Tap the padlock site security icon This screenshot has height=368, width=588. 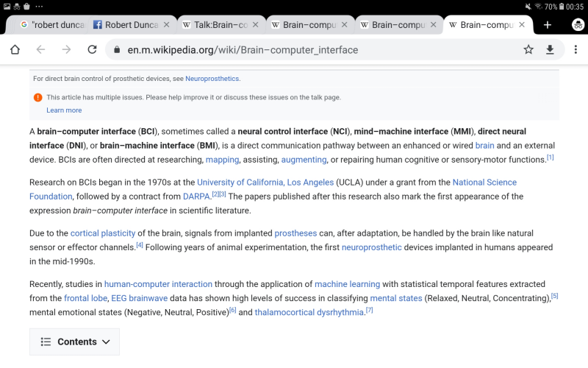(117, 49)
